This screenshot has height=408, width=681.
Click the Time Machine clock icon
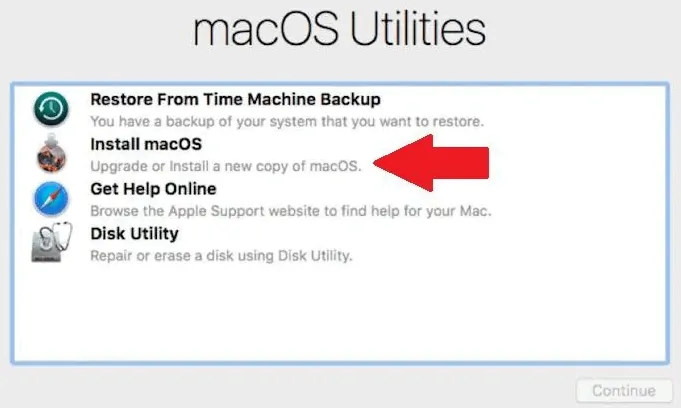click(50, 110)
